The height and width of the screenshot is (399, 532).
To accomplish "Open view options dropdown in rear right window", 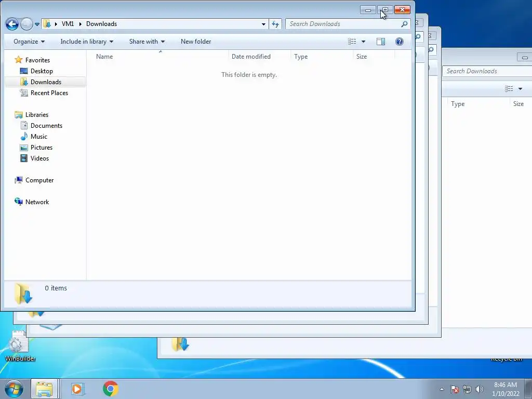I will coord(520,89).
